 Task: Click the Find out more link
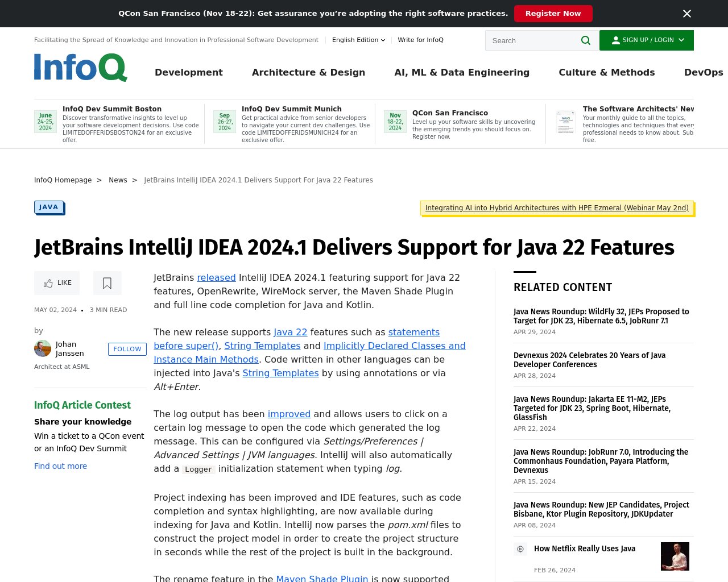60,466
